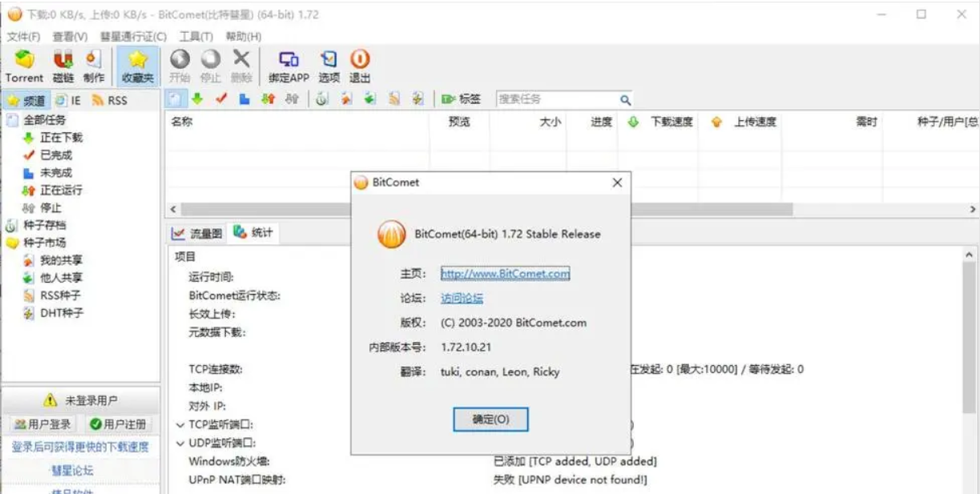
Task: Select 我的共享 in the sidebar tree
Action: (62, 260)
